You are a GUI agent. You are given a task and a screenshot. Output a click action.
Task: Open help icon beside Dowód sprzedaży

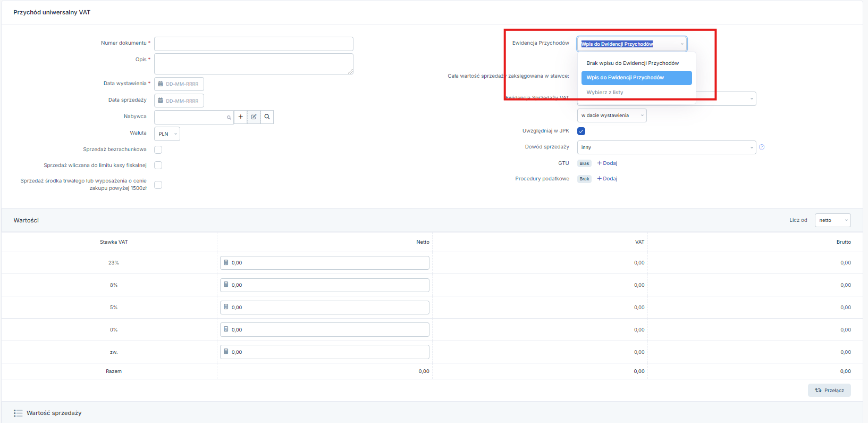(762, 147)
